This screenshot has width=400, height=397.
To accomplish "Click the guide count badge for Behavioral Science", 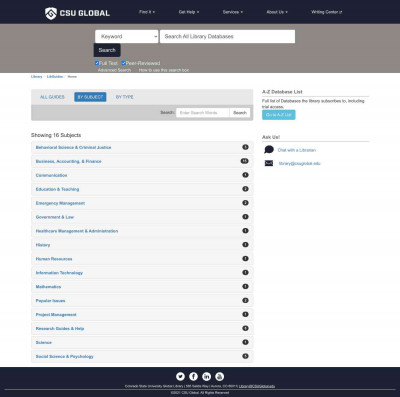I will [x=245, y=147].
